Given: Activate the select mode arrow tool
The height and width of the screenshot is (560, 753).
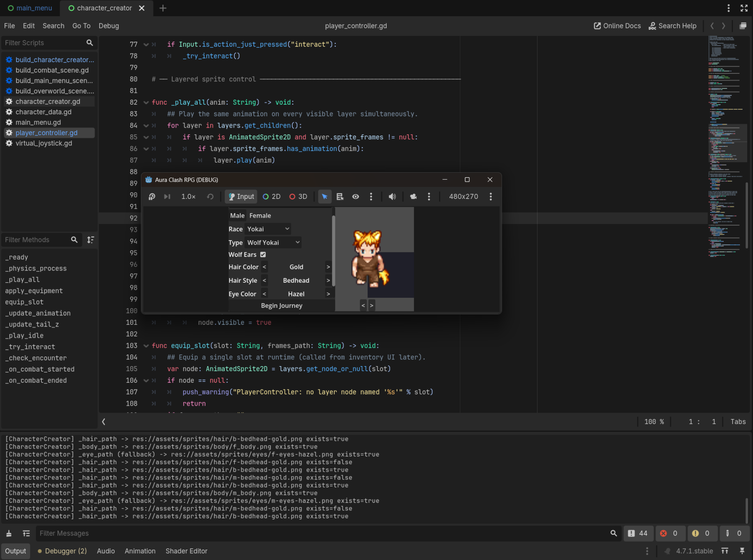Looking at the screenshot, I should pyautogui.click(x=324, y=196).
